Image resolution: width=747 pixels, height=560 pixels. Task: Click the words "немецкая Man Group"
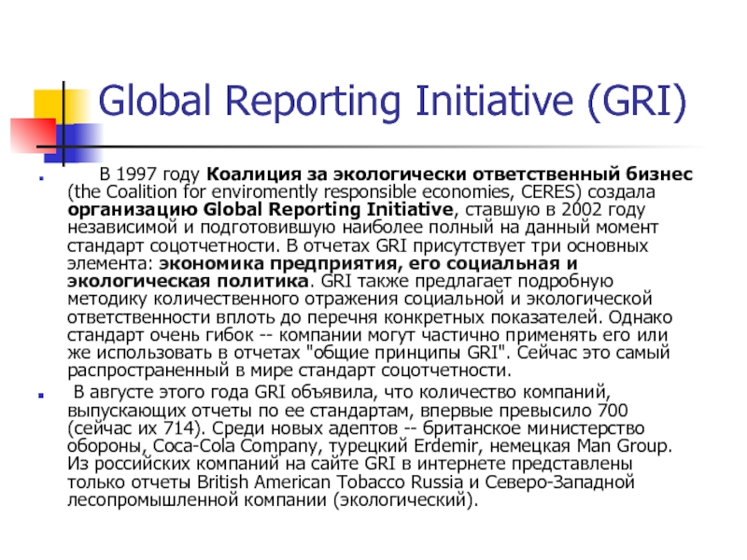[x=578, y=447]
